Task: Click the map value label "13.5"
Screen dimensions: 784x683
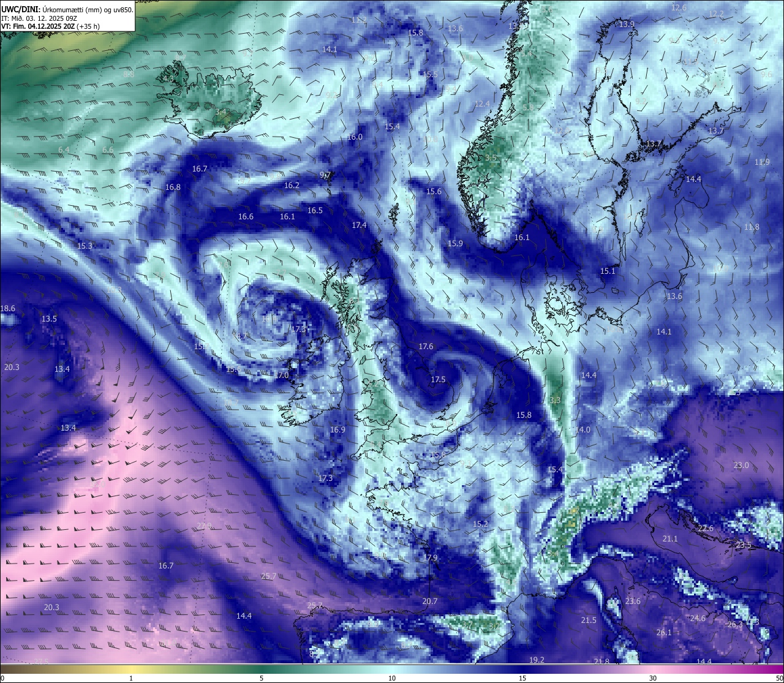Action: (x=49, y=319)
